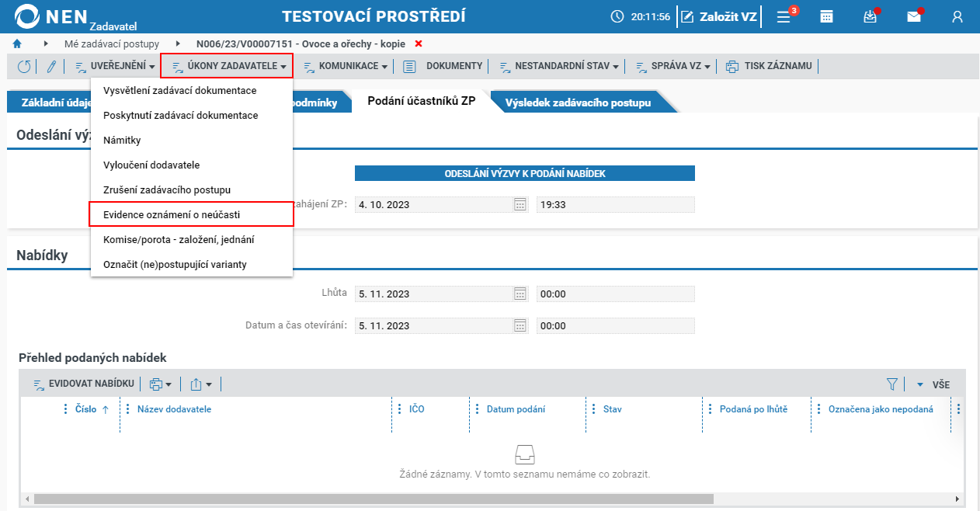The image size is (980, 511).
Task: Expand the Správa VZ menu
Action: click(673, 67)
